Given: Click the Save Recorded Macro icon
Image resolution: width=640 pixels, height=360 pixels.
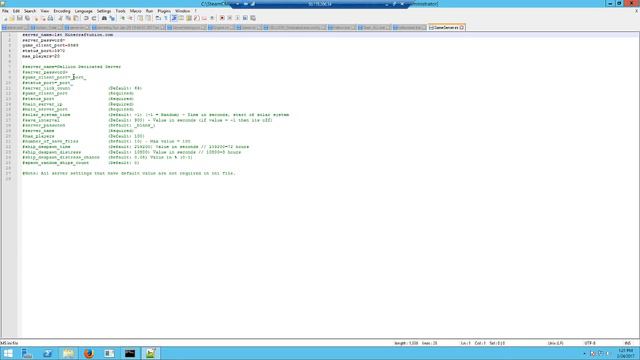Looking at the screenshot, I should [253, 18].
